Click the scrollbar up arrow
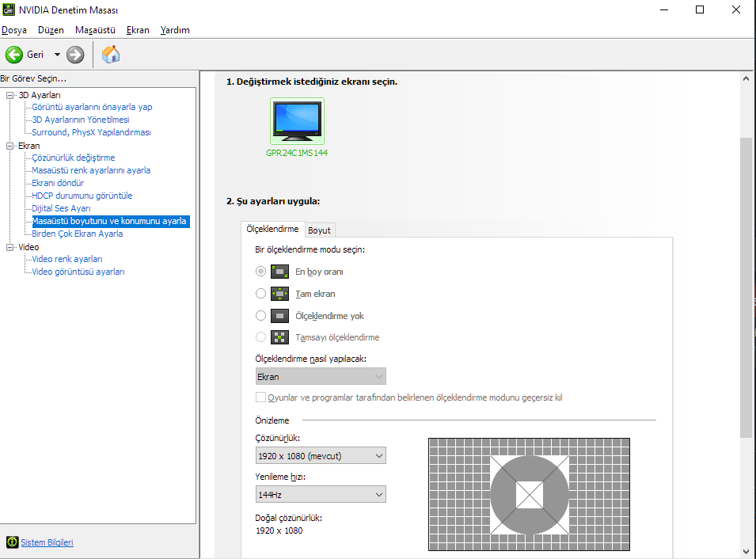 coord(746,78)
